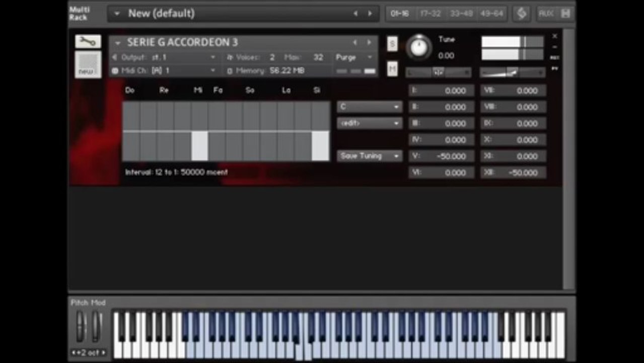Click the X tuning value field
This screenshot has height=363, width=644.
click(514, 140)
